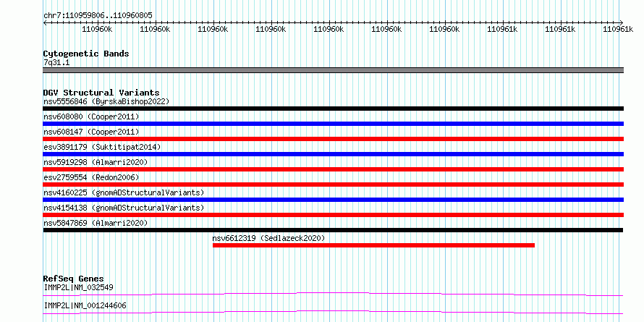Click the magenta IMMP2L|NM_001244606 transcript line
The height and width of the screenshot is (322, 644).
click(x=333, y=312)
